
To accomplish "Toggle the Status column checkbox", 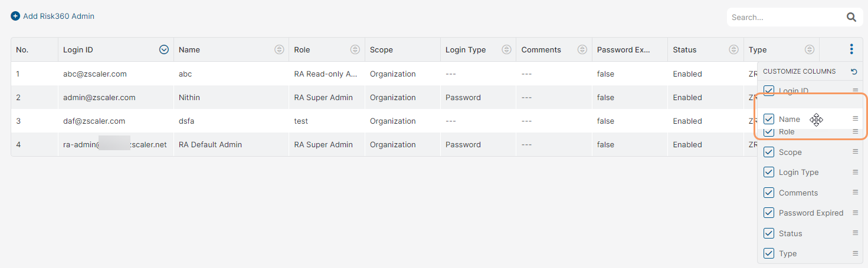I will coord(769,233).
